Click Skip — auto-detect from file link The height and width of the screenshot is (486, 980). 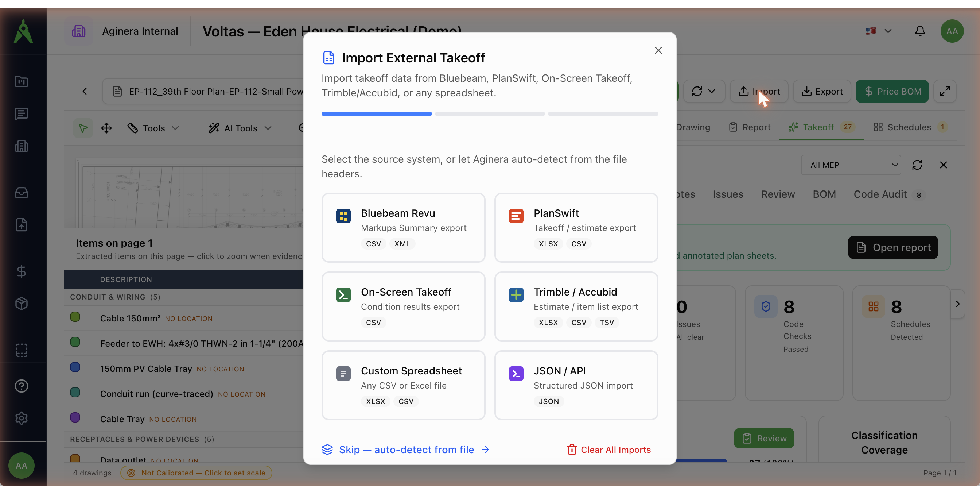pos(405,450)
